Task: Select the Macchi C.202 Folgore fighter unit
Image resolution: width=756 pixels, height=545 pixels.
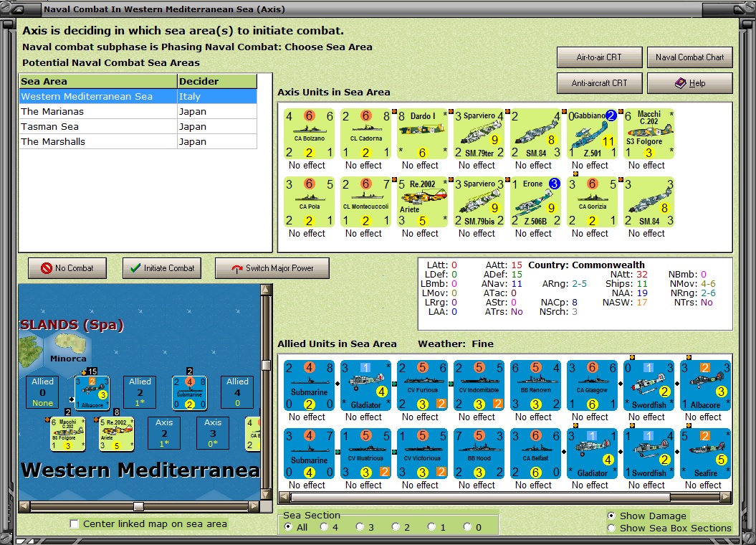Action: [649, 134]
